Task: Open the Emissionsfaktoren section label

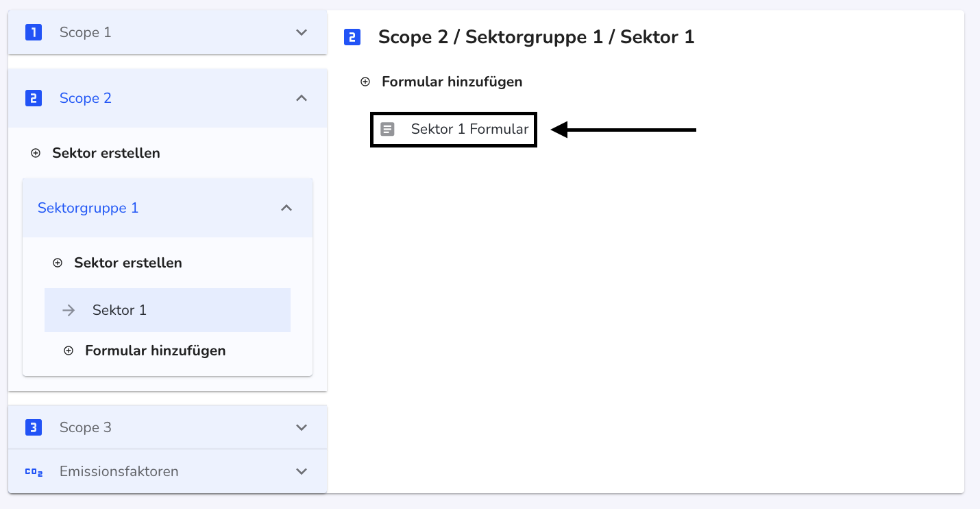Action: [119, 471]
